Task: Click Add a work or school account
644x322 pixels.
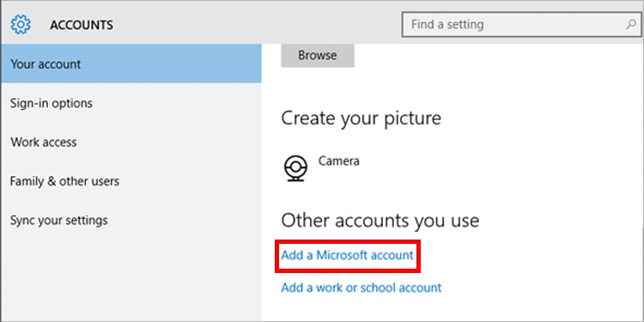Action: (361, 288)
